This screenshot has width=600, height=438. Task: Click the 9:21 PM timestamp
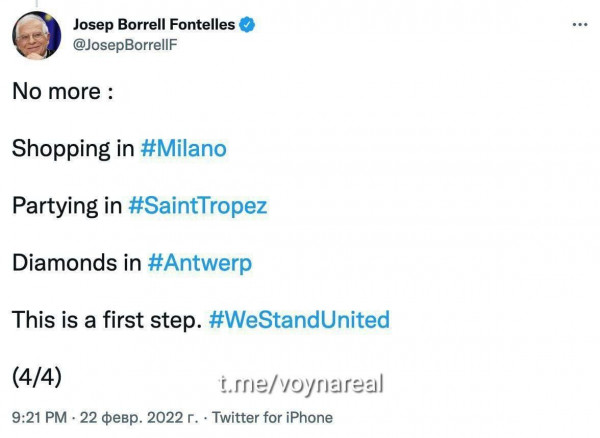click(39, 417)
